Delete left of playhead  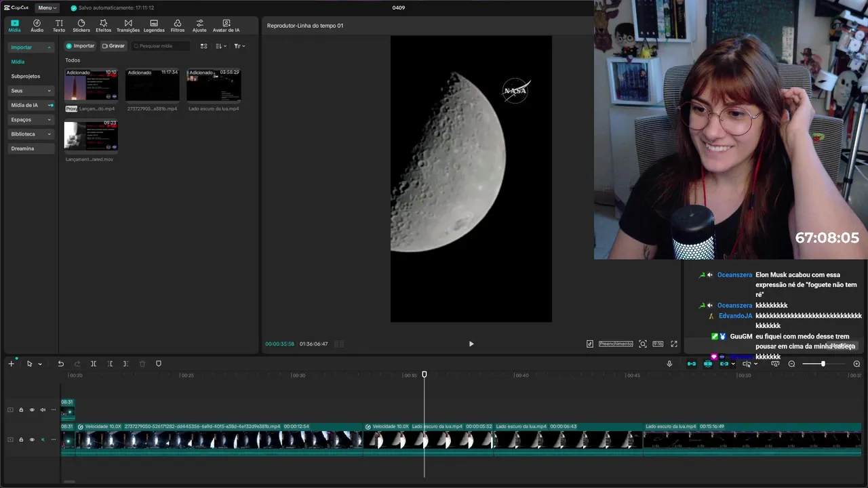110,364
